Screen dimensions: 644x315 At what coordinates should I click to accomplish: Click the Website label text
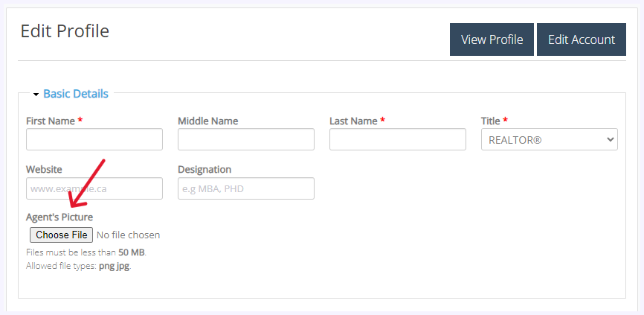(x=44, y=170)
